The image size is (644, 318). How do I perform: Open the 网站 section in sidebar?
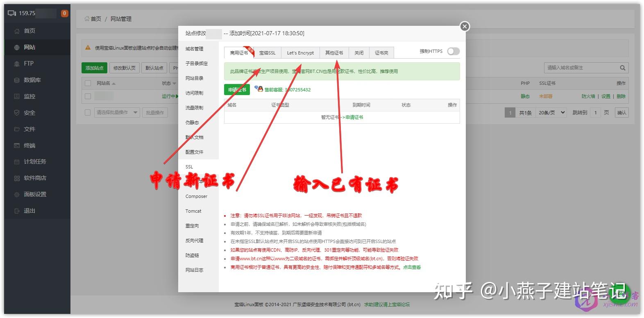(x=29, y=47)
